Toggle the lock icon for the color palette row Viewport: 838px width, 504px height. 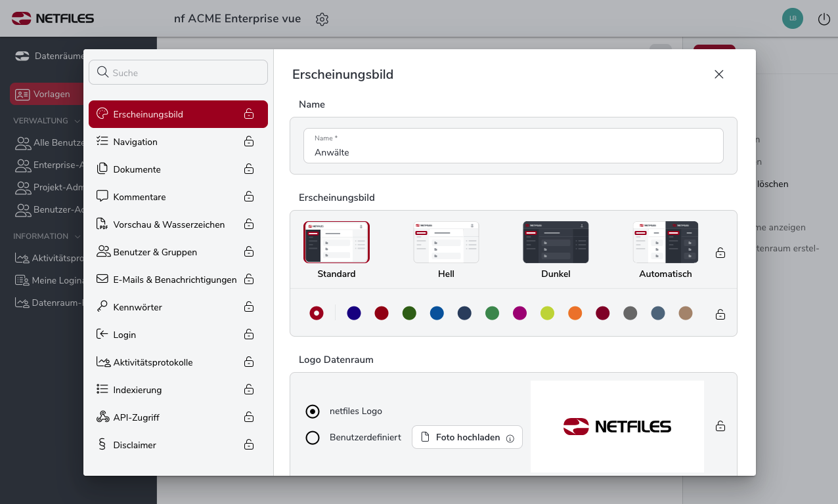720,314
